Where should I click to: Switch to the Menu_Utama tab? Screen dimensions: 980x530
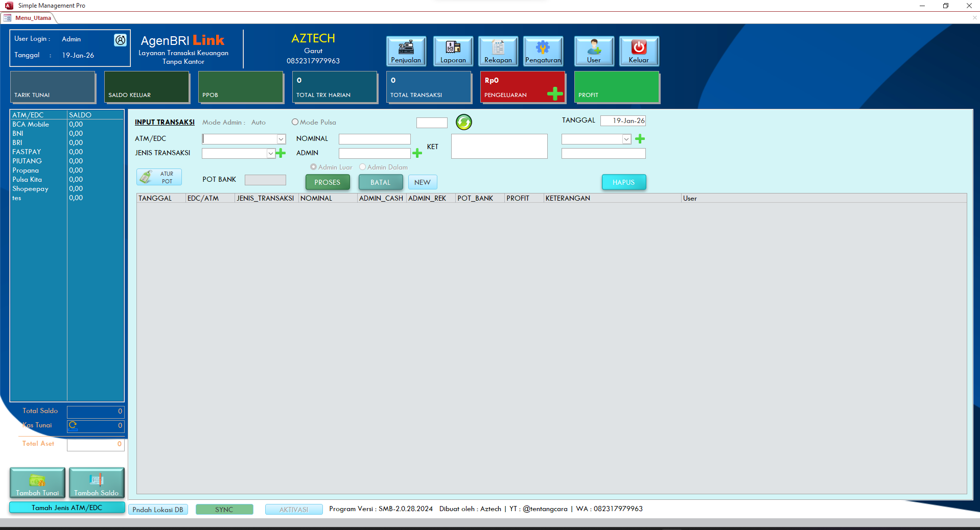coord(33,18)
